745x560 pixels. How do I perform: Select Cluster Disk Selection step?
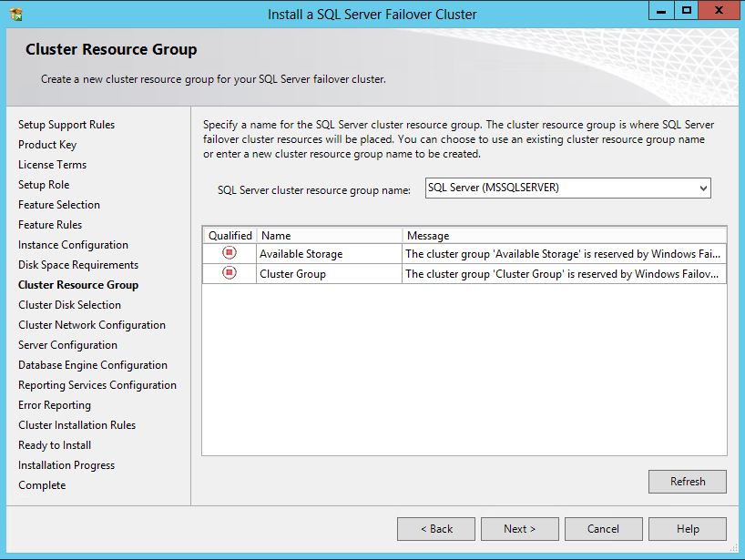(x=70, y=305)
